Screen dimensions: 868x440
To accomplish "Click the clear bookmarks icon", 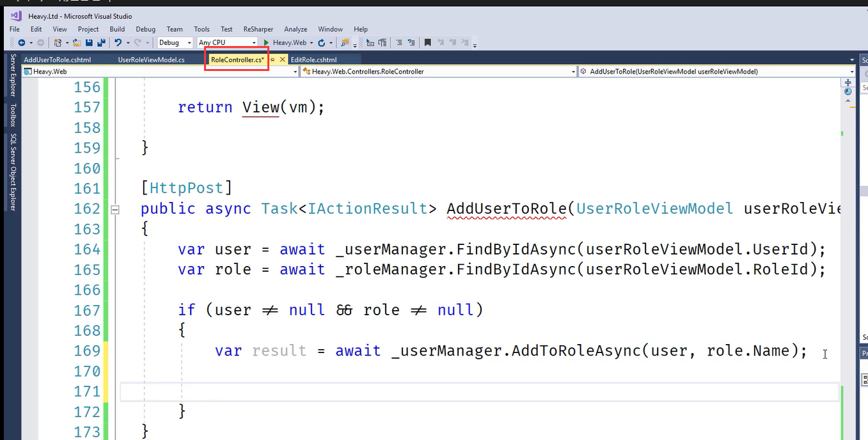I will (x=466, y=43).
